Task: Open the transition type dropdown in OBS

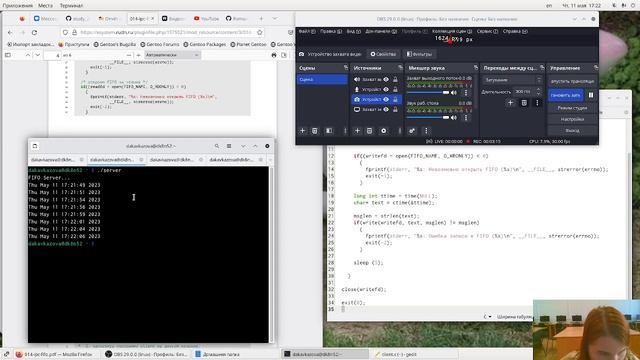Action: tap(513, 80)
